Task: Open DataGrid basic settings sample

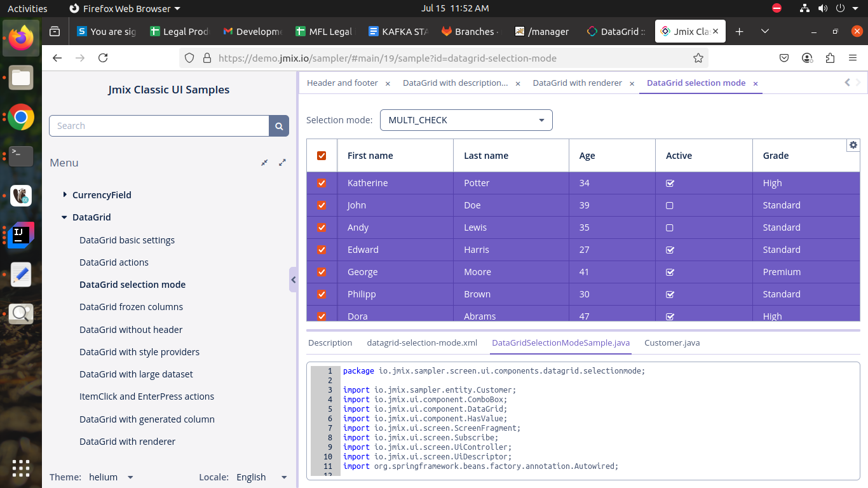Action: click(x=127, y=240)
